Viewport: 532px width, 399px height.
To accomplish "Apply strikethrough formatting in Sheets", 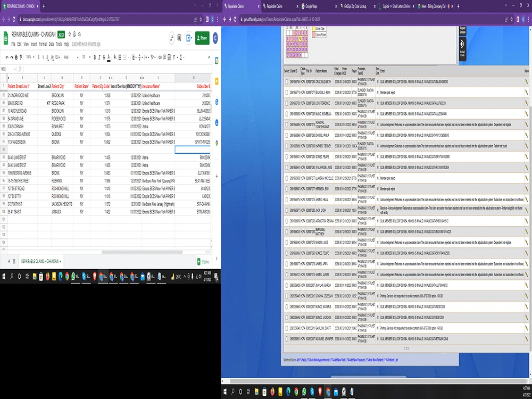I will pyautogui.click(x=104, y=57).
